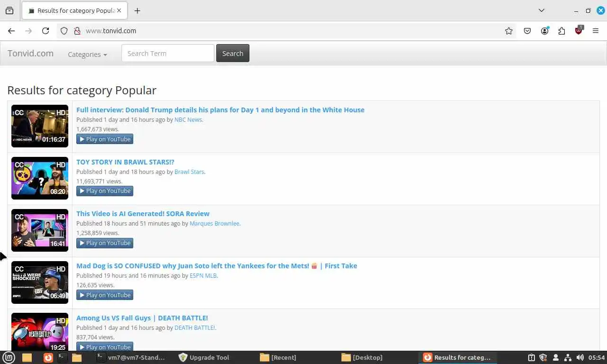This screenshot has height=364, width=607.
Task: Click the Trump interview video thumbnail
Action: tap(40, 126)
